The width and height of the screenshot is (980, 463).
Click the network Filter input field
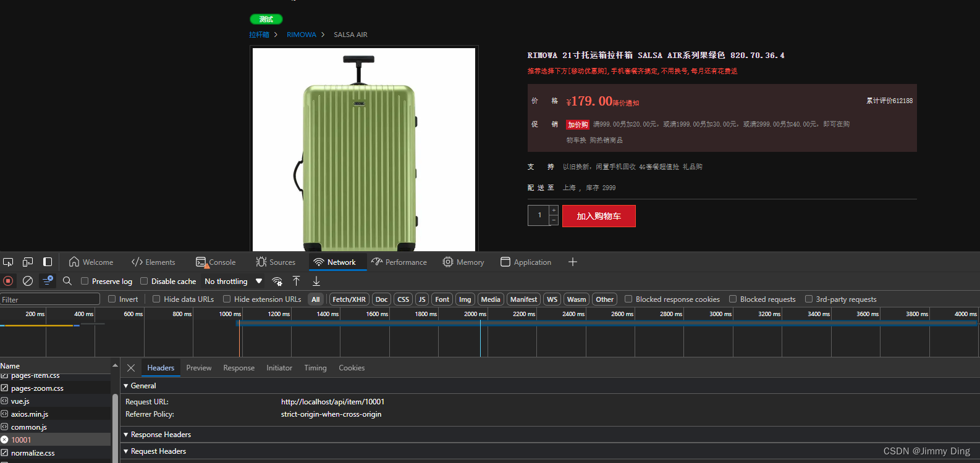[50, 299]
